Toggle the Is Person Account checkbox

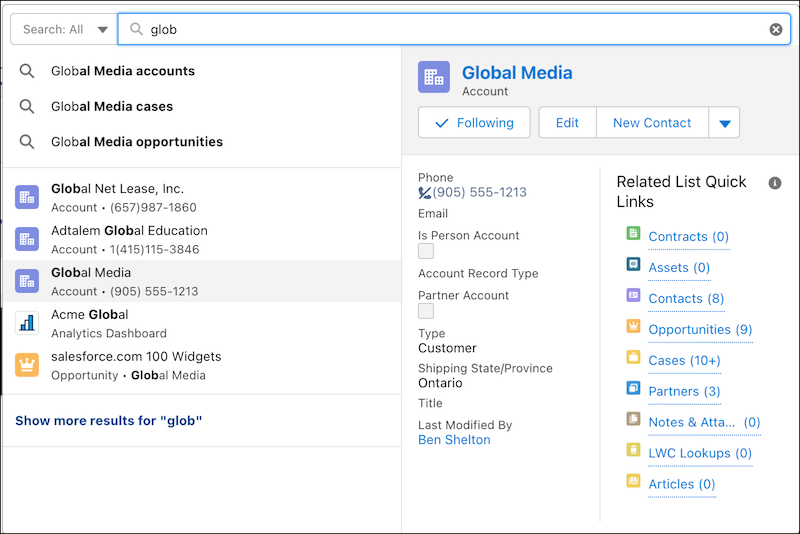426,251
